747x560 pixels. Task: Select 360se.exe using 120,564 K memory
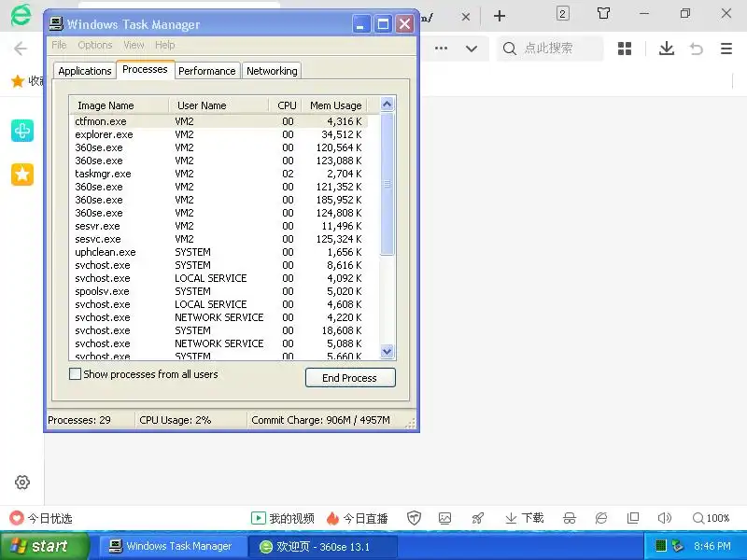click(x=219, y=147)
